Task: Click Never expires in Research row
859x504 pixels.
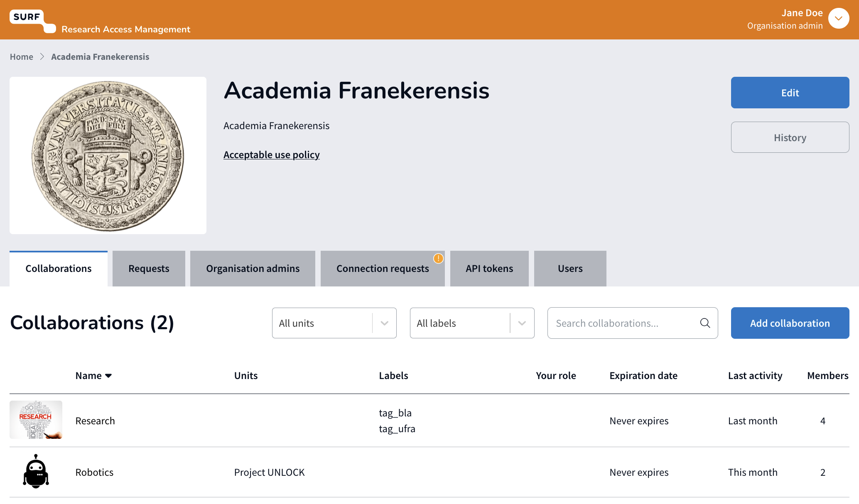Action: point(639,421)
